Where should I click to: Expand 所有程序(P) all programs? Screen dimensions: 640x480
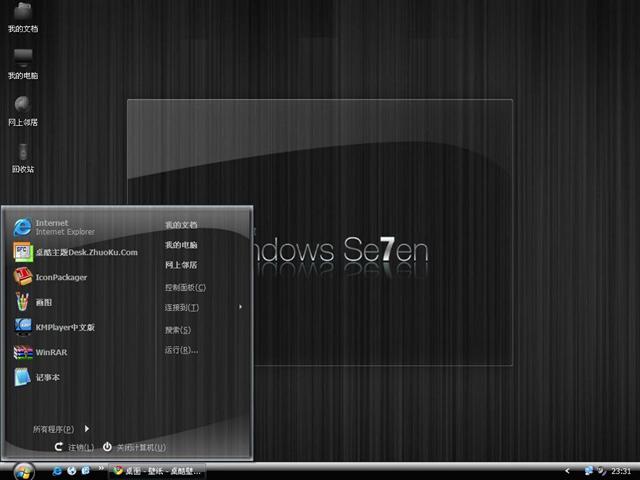pyautogui.click(x=61, y=429)
